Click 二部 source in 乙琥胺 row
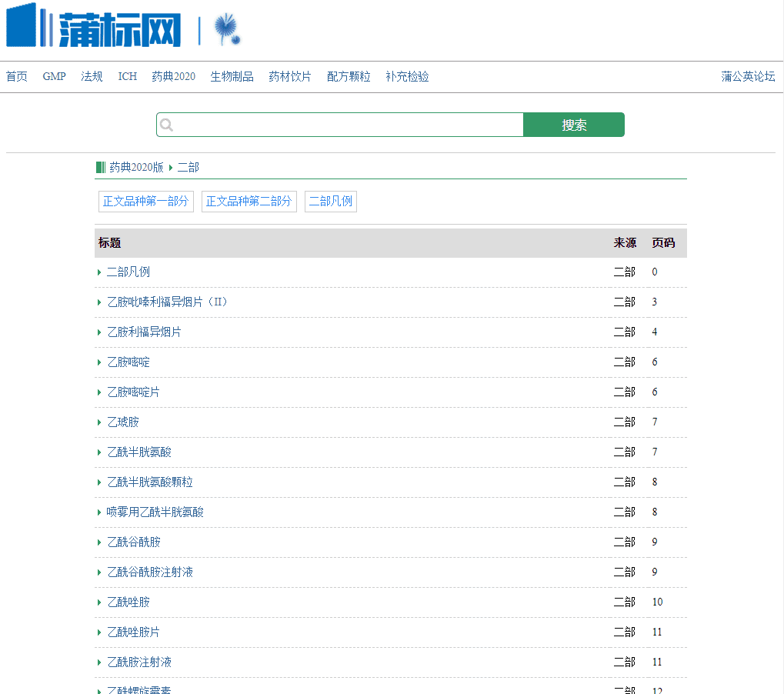This screenshot has width=784, height=694. pyautogui.click(x=625, y=422)
